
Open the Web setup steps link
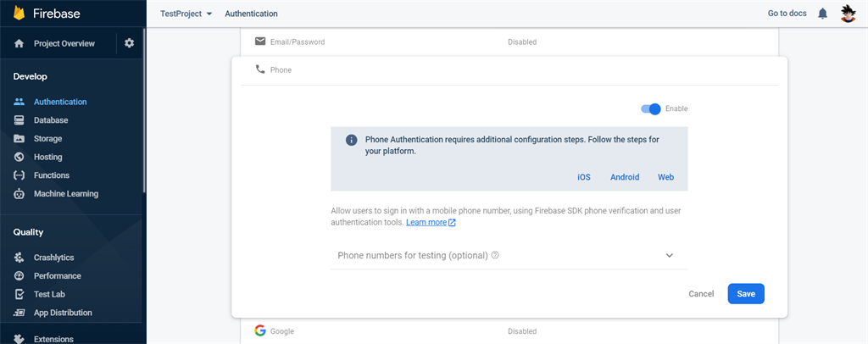click(666, 177)
